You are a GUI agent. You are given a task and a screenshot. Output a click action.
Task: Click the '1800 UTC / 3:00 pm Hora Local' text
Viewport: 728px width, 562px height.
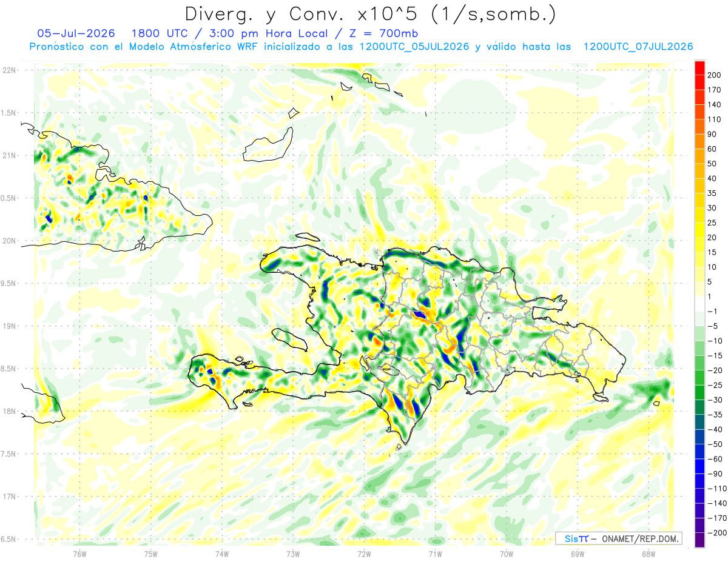(x=233, y=33)
